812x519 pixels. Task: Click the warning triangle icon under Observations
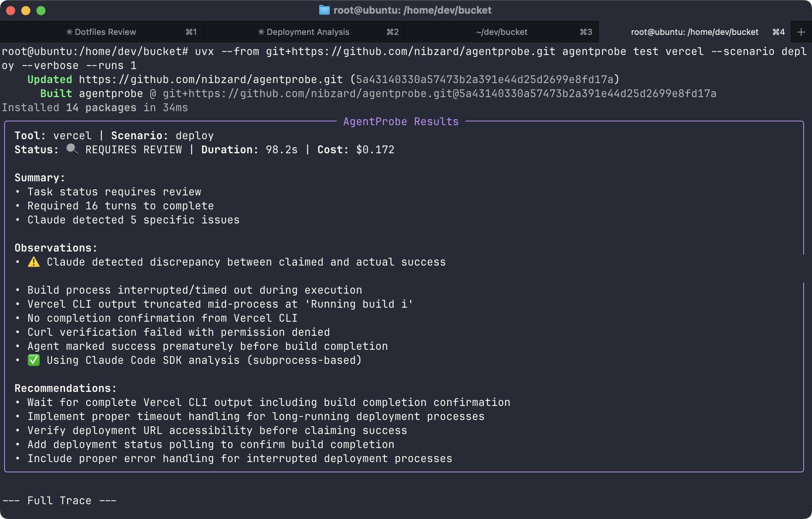click(34, 262)
